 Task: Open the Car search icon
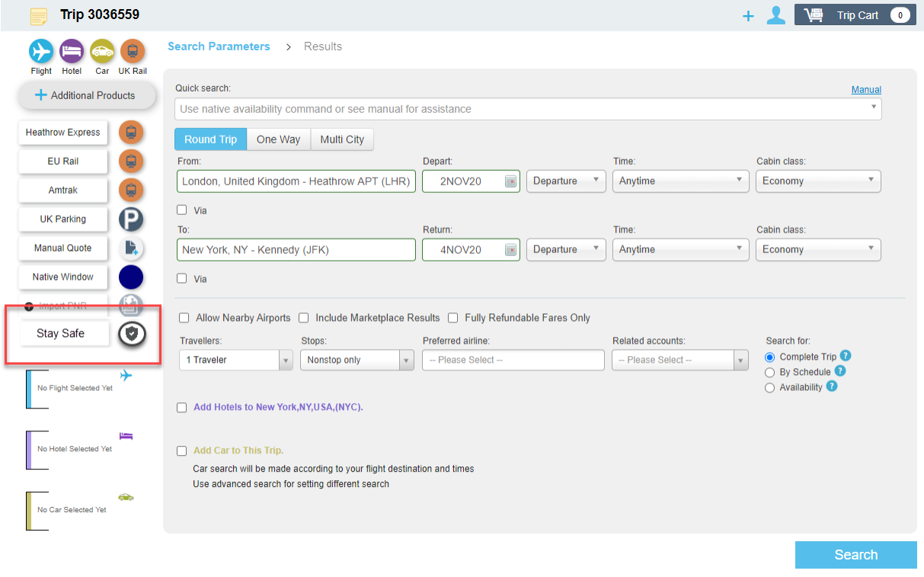pyautogui.click(x=102, y=51)
